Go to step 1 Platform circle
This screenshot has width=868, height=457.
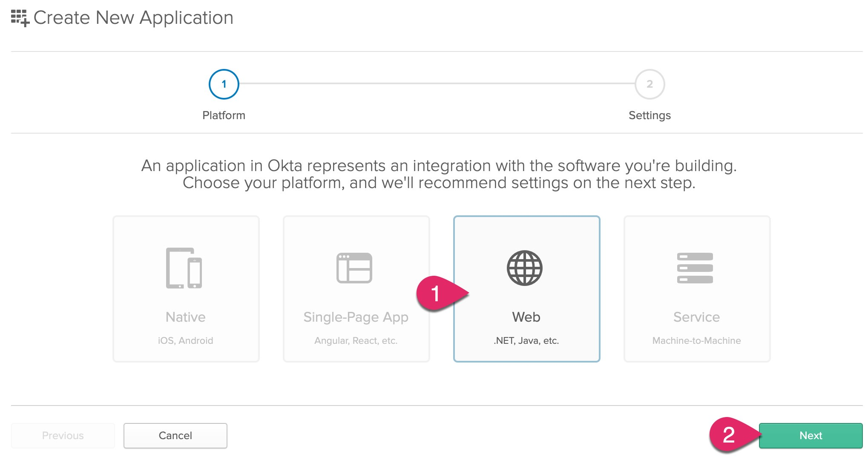[x=224, y=84]
